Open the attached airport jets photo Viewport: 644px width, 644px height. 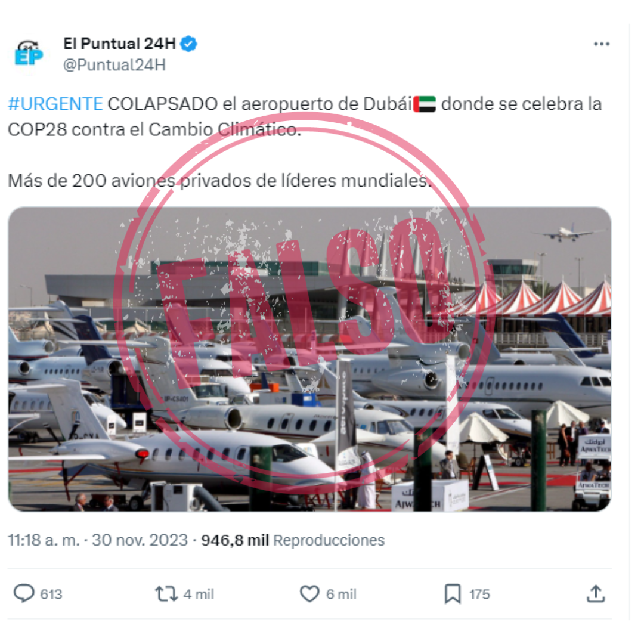click(309, 359)
